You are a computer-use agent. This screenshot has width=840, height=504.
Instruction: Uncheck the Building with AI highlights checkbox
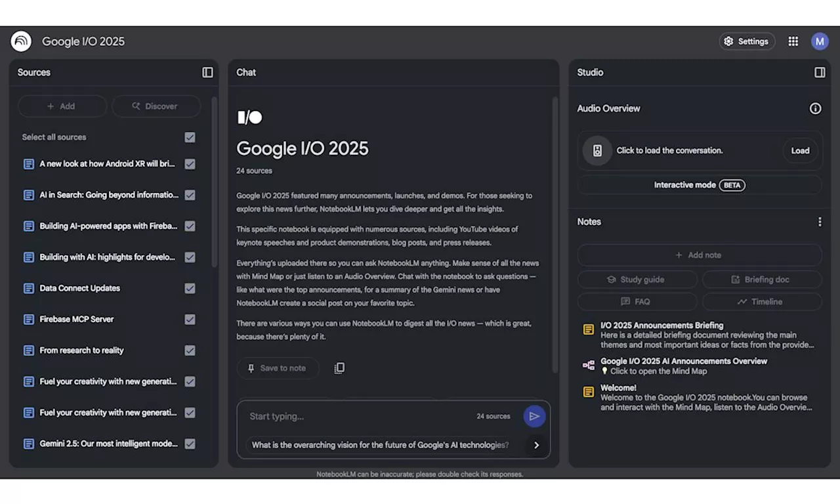point(190,257)
